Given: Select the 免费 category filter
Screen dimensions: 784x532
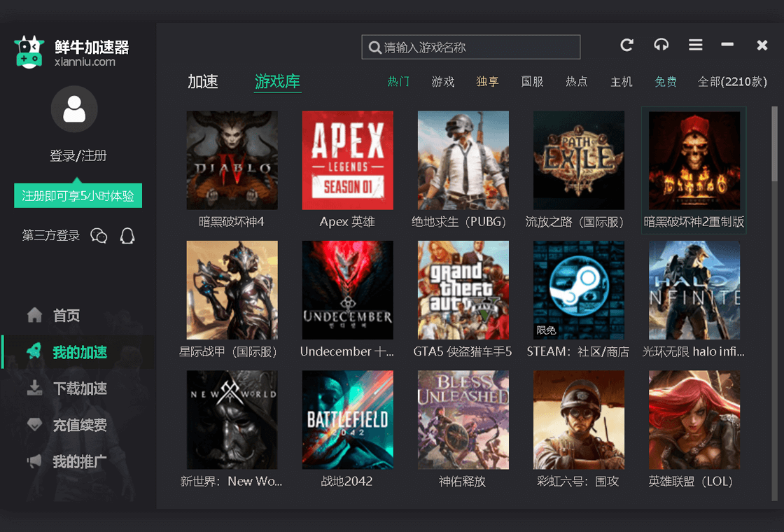Looking at the screenshot, I should [x=666, y=81].
